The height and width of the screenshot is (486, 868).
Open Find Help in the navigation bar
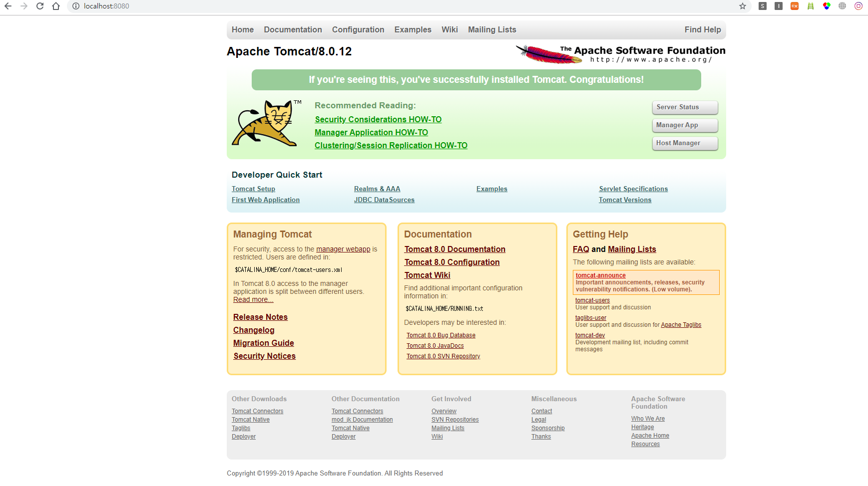coord(703,30)
